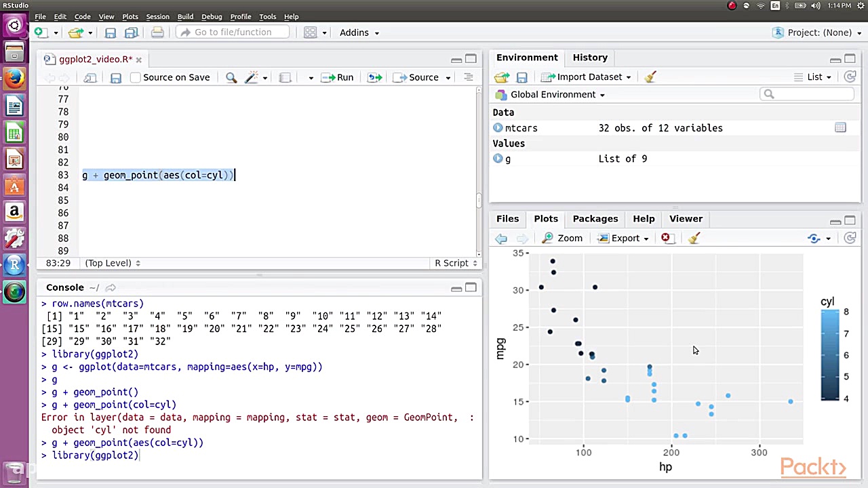Clear workspace with Environment broom icon
Screen dimensions: 868x488
click(x=650, y=77)
